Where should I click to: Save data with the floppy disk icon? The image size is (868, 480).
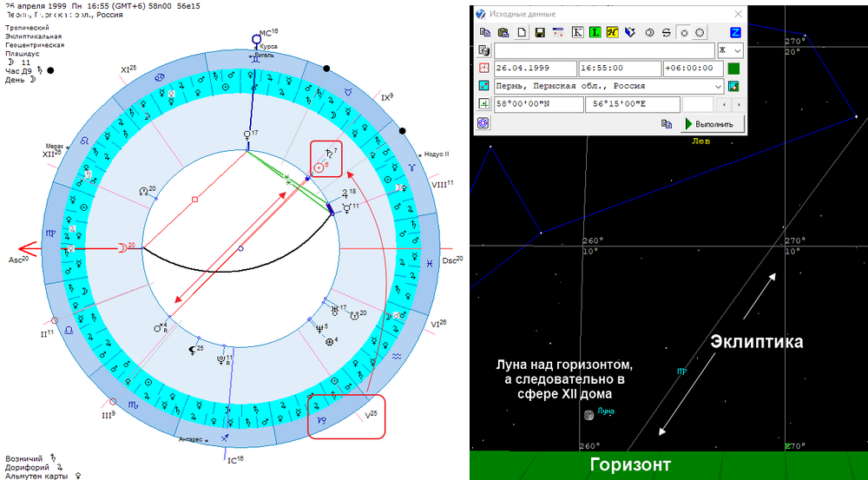click(x=540, y=32)
